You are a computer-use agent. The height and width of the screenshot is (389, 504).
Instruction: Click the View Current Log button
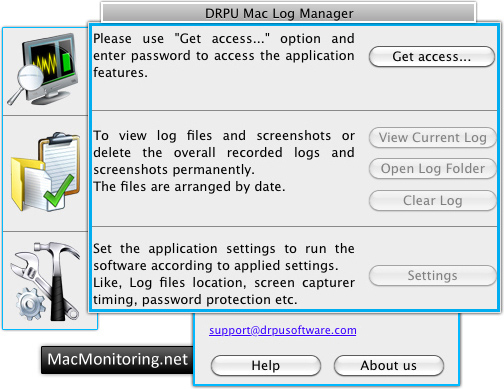(x=433, y=137)
